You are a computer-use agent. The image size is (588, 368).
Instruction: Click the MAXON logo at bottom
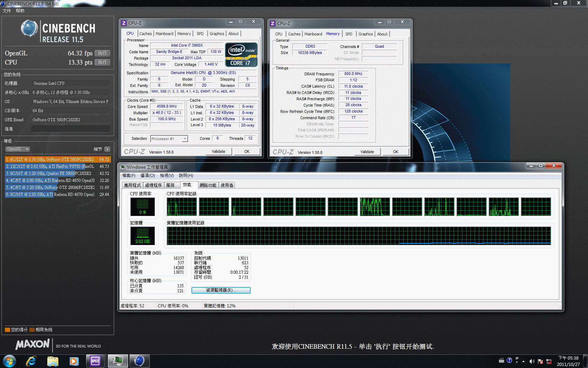click(33, 345)
